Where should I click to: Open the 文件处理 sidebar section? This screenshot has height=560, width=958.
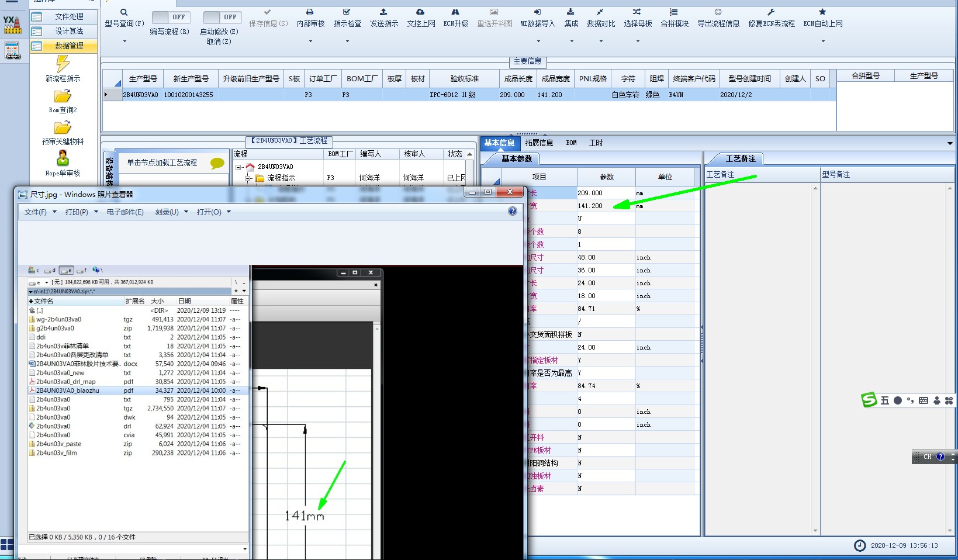[64, 16]
